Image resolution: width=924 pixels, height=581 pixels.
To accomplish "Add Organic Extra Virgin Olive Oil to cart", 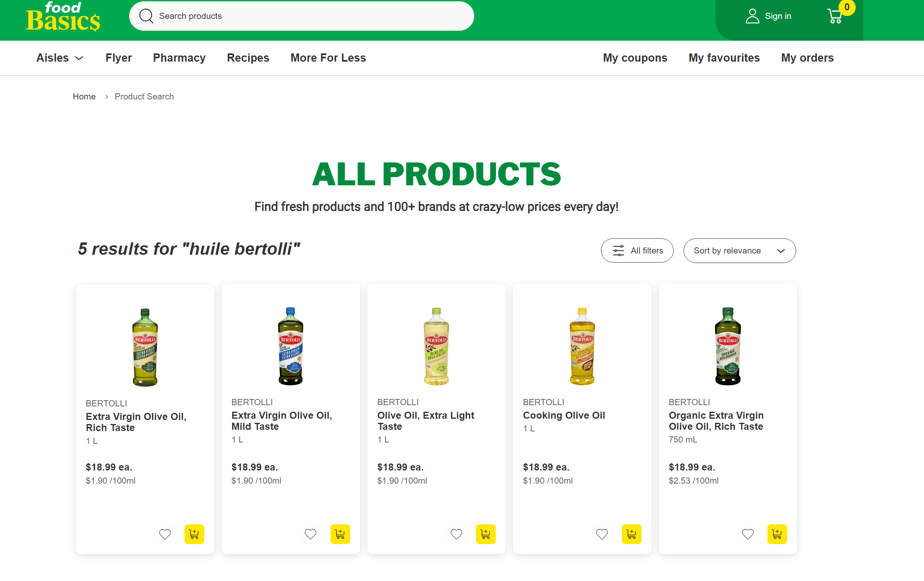I will pos(777,534).
